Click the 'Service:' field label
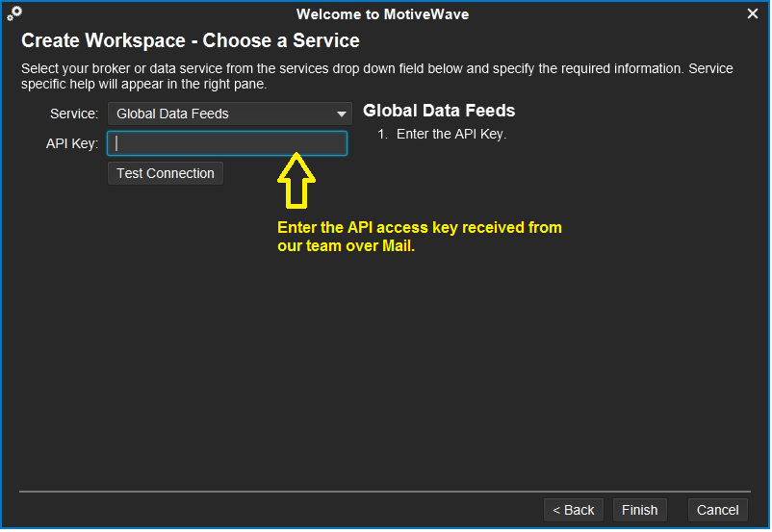Viewport: 772px width, 532px height. (74, 114)
